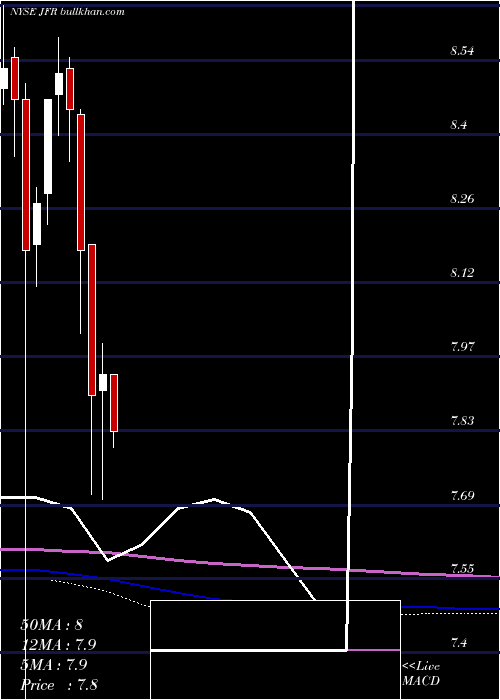Click the 5MA : 7.9 indicator text
Screen dimensions: 500x700
pos(54,665)
